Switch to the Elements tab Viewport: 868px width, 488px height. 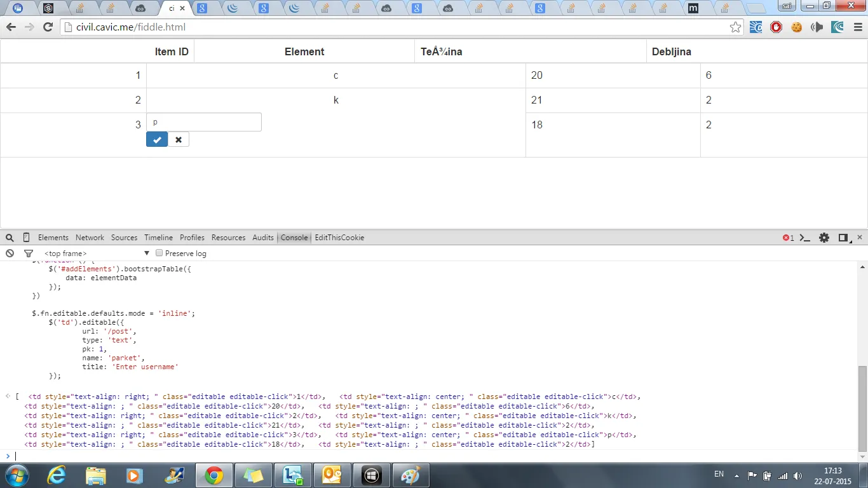click(x=53, y=238)
